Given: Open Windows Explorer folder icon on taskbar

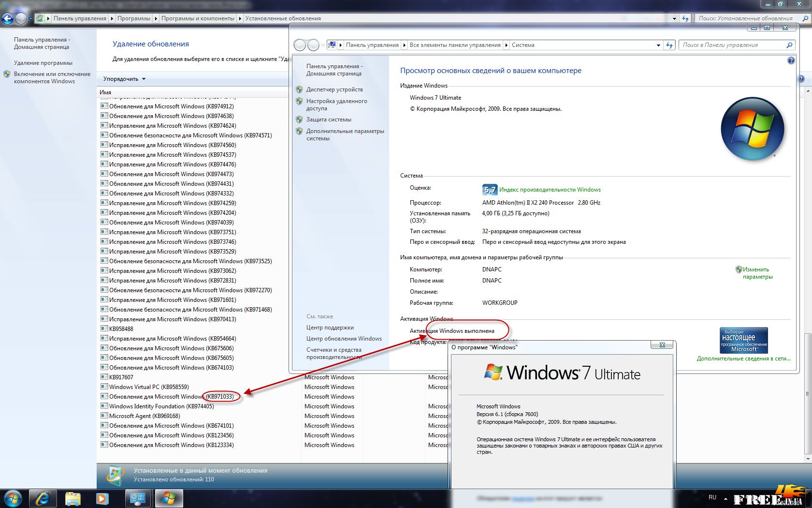Looking at the screenshot, I should pyautogui.click(x=73, y=498).
